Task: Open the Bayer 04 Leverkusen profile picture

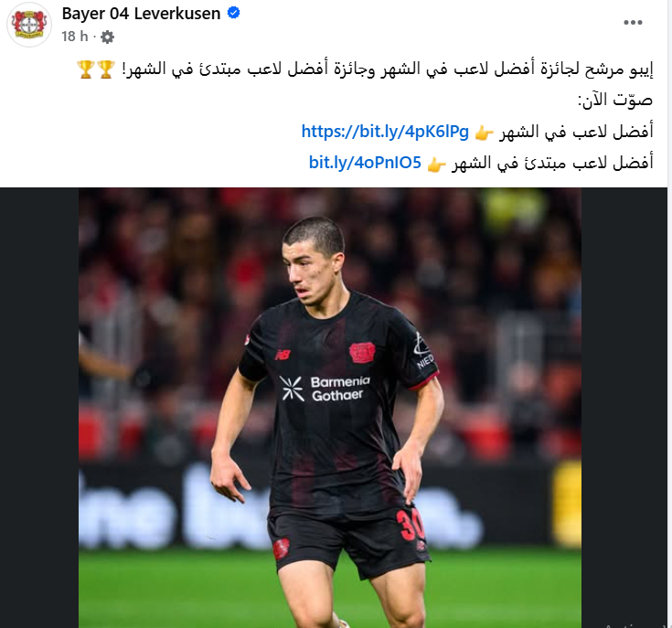Action: 29,24
